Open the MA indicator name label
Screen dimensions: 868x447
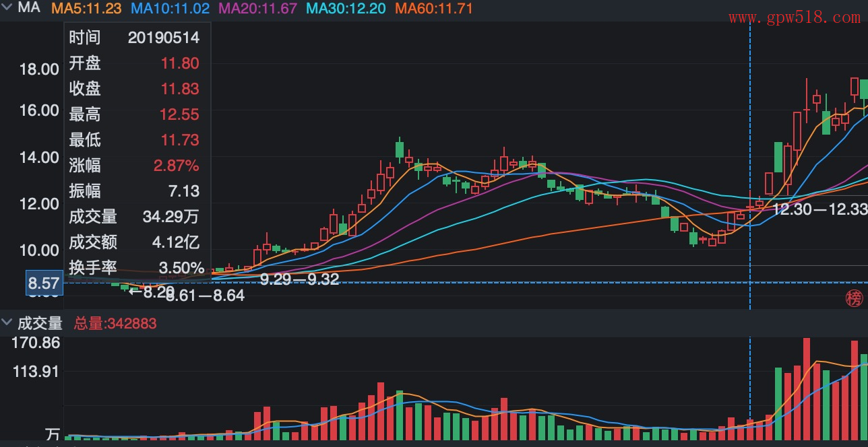[29, 8]
